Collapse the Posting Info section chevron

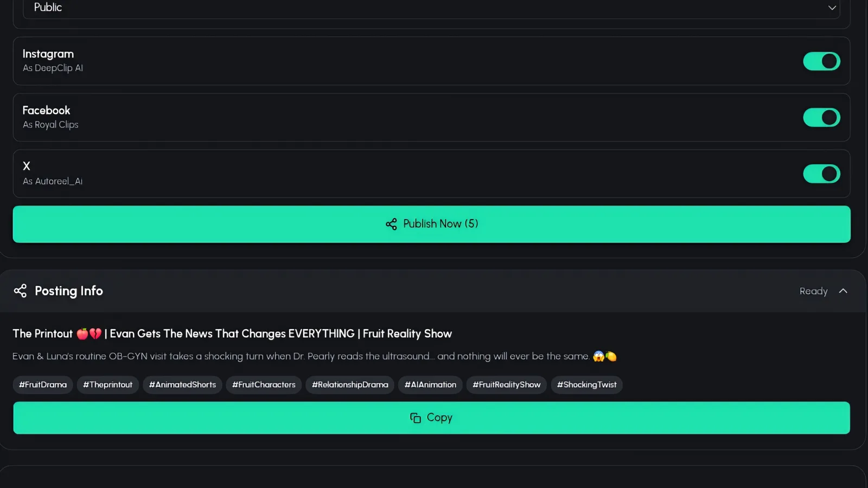coord(843,291)
